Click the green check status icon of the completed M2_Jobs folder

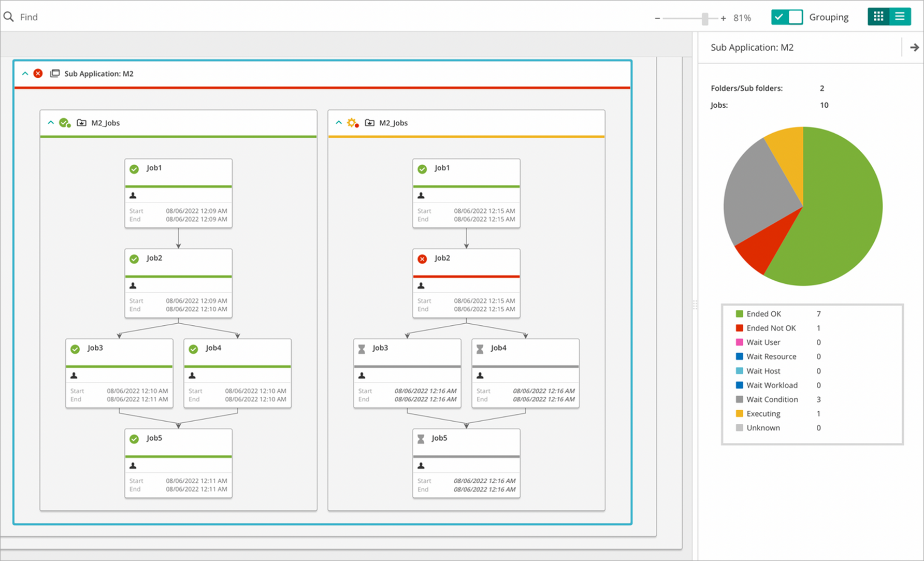click(x=65, y=123)
